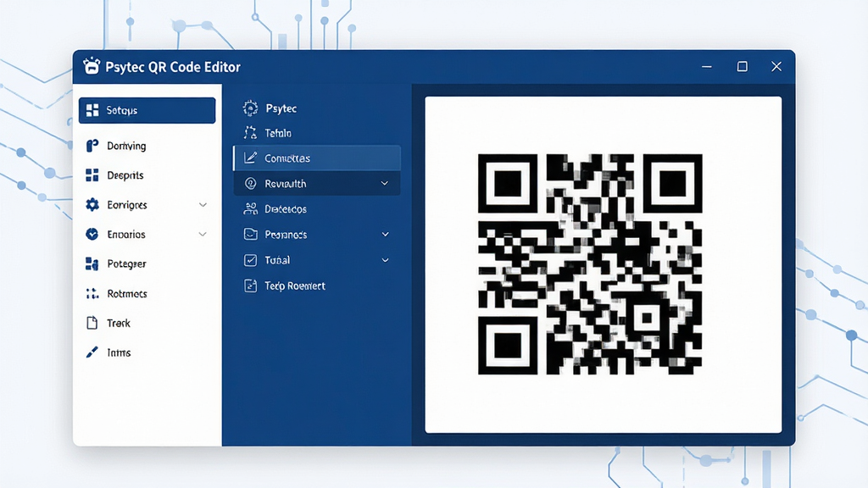Click the Conuettas edit icon
The width and height of the screenshot is (868, 488).
(x=250, y=158)
